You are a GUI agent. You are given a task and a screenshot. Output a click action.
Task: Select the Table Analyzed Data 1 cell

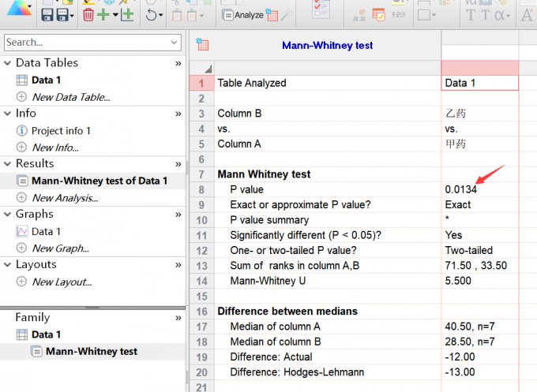pyautogui.click(x=480, y=83)
